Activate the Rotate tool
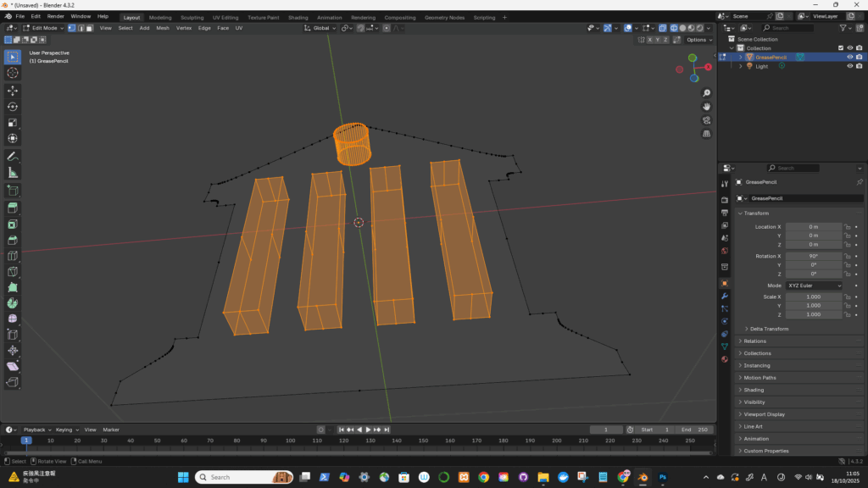The width and height of the screenshot is (868, 488). tap(13, 107)
